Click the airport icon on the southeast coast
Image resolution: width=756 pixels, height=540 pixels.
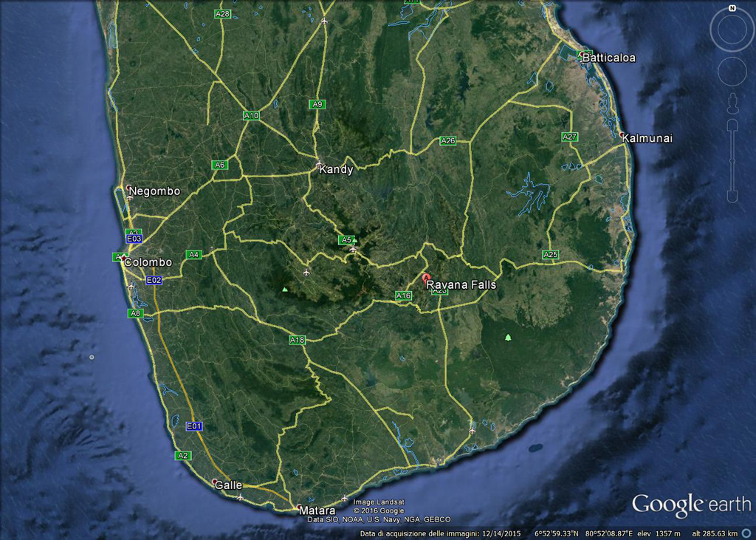coord(472,431)
